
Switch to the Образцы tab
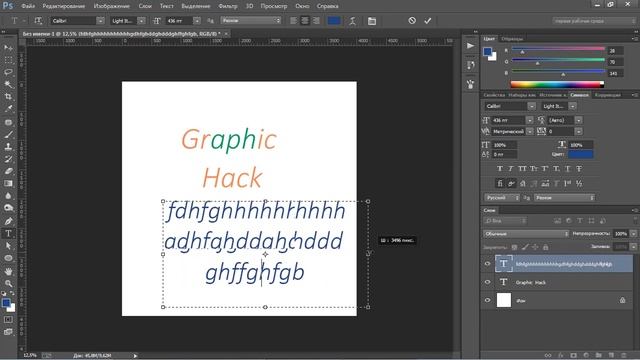coord(512,39)
